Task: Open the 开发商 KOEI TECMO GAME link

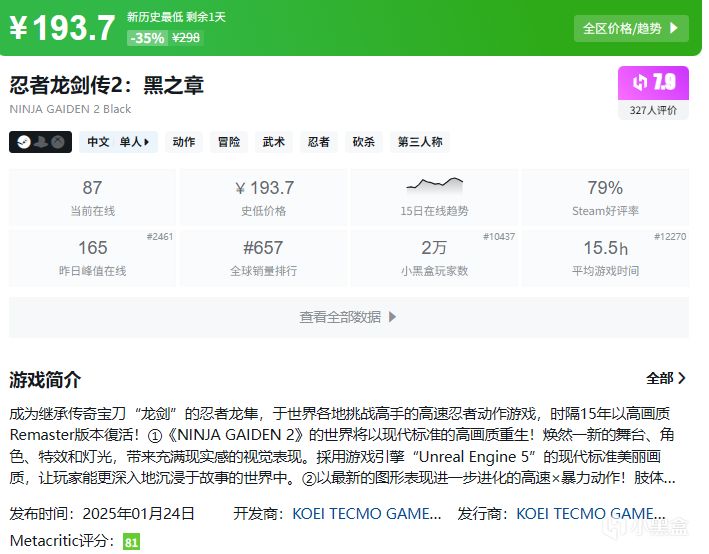Action: pyautogui.click(x=367, y=514)
